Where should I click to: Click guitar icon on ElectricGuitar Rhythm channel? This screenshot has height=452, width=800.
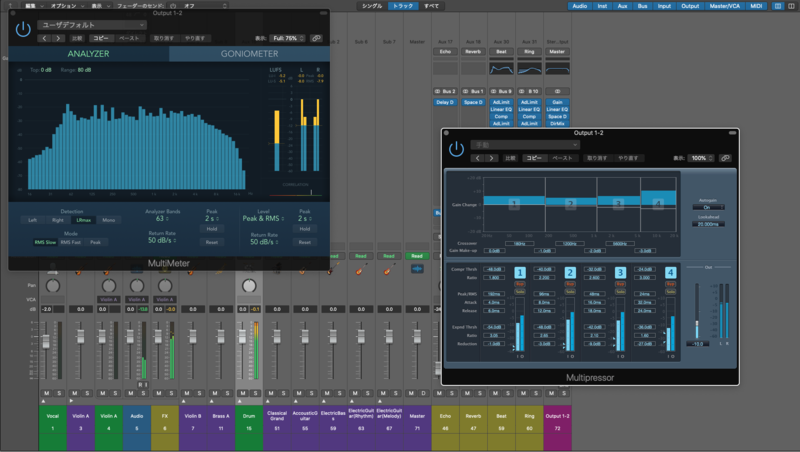click(361, 269)
